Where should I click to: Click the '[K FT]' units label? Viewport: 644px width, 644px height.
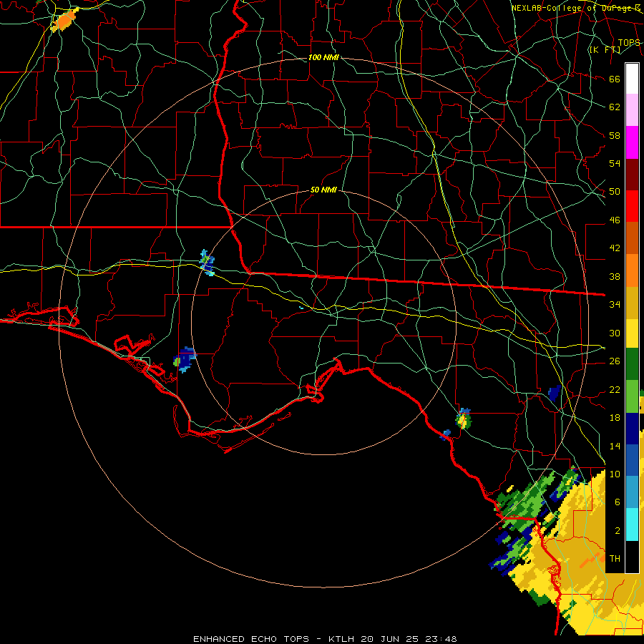(x=605, y=49)
